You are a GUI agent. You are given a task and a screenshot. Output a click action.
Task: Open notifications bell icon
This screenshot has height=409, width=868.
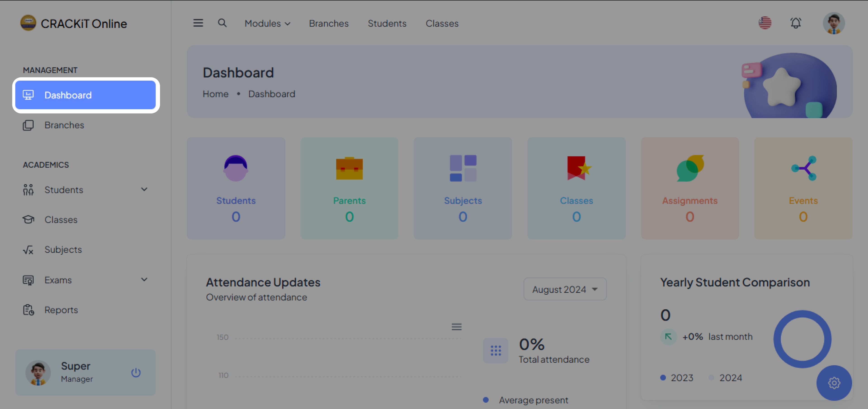796,23
